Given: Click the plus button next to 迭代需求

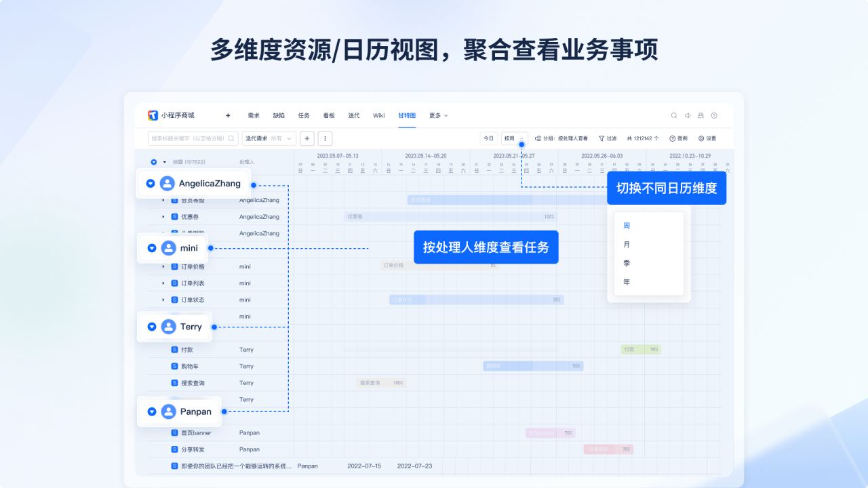Looking at the screenshot, I should pos(307,138).
